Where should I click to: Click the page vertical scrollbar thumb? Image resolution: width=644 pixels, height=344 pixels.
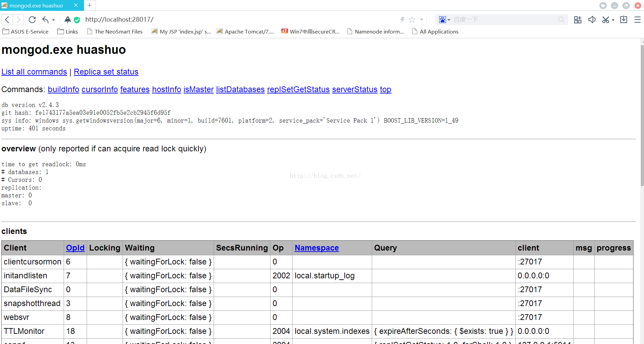[642, 115]
